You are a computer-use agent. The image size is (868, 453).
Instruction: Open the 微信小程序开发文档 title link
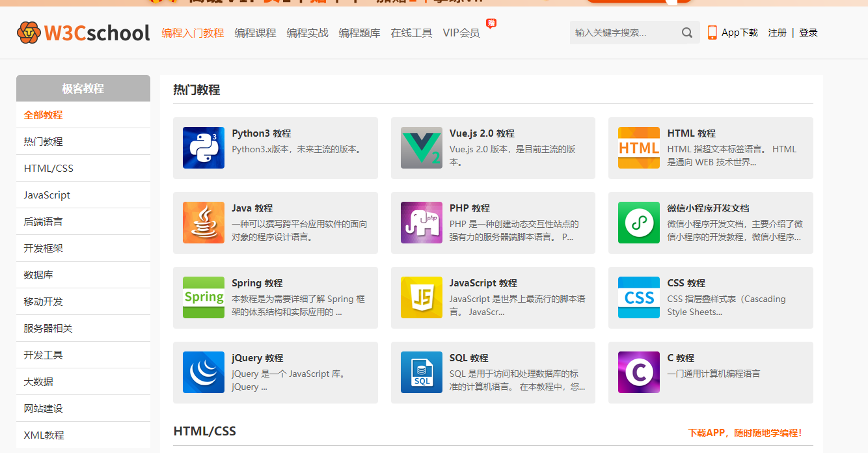pyautogui.click(x=709, y=208)
